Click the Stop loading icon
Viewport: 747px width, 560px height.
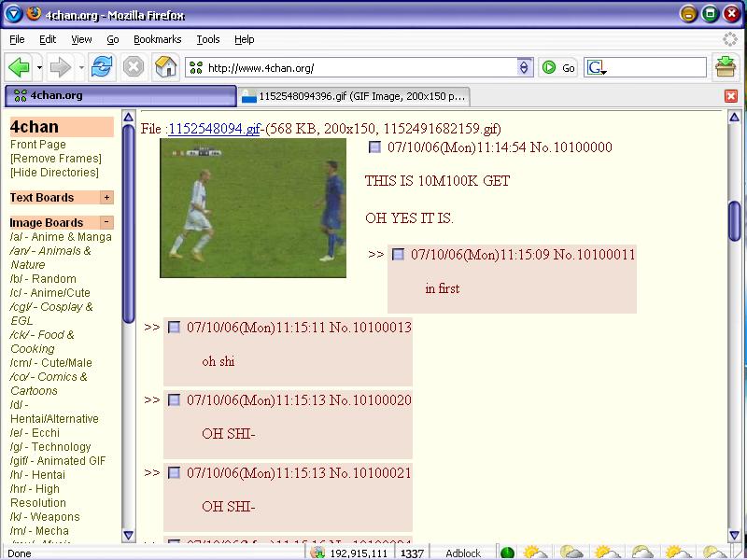[x=134, y=67]
